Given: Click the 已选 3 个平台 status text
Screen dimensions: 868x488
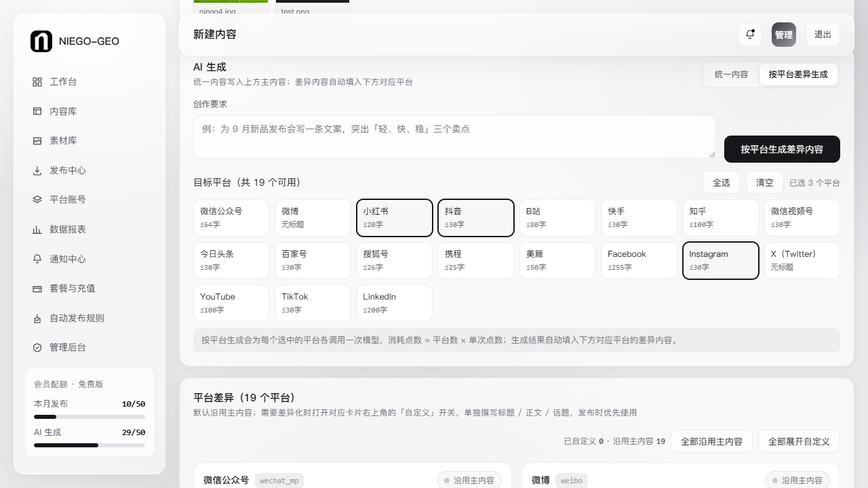Looking at the screenshot, I should click(814, 183).
